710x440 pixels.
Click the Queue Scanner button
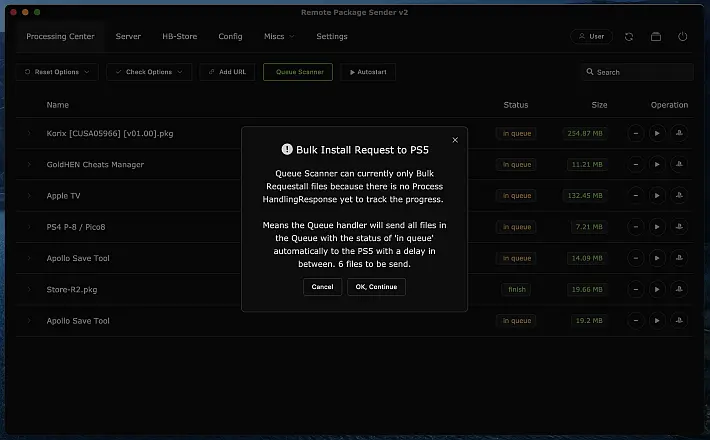pyautogui.click(x=298, y=72)
